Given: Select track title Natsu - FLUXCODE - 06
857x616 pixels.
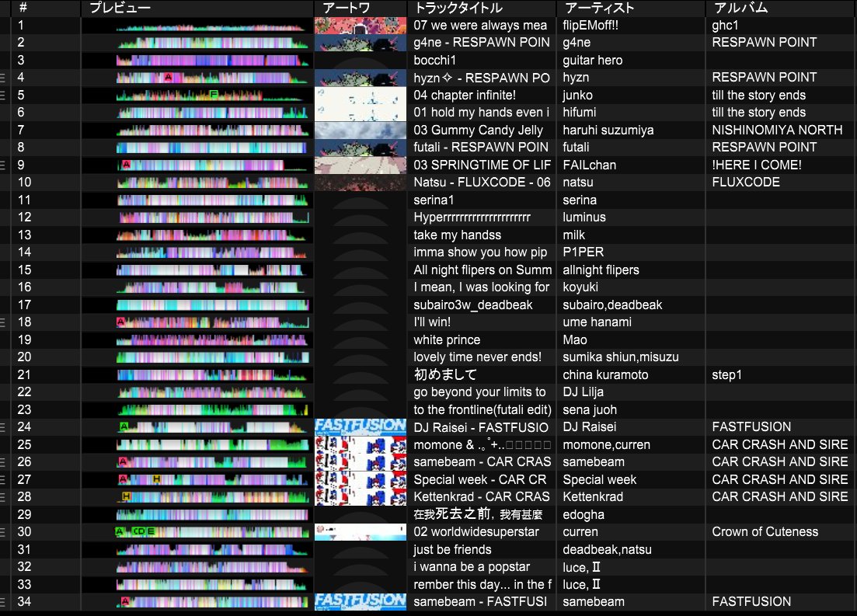Looking at the screenshot, I should click(482, 183).
